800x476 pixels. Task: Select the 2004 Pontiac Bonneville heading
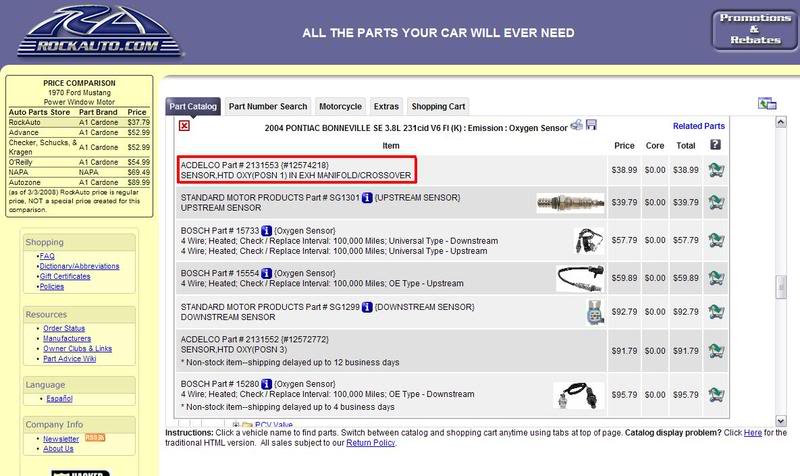coord(416,129)
